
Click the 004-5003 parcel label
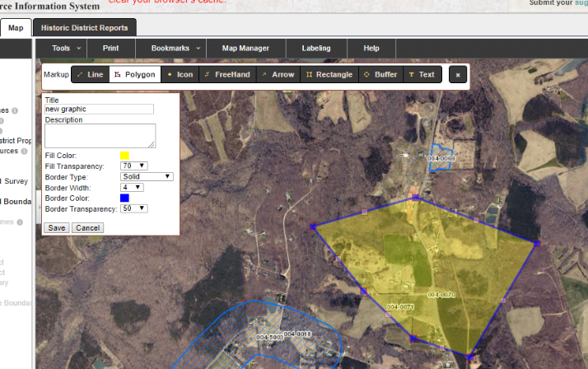point(269,338)
